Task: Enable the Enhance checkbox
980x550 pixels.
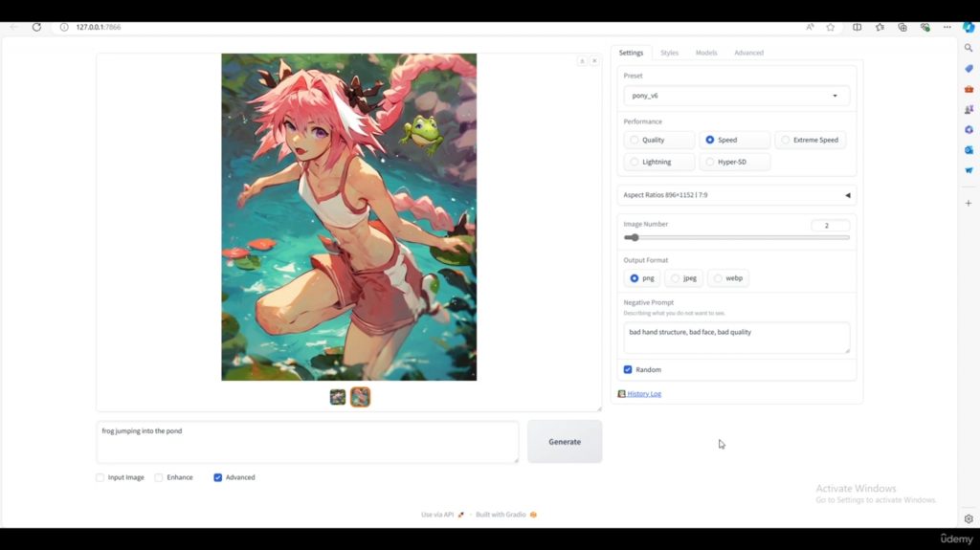Action: [x=159, y=477]
